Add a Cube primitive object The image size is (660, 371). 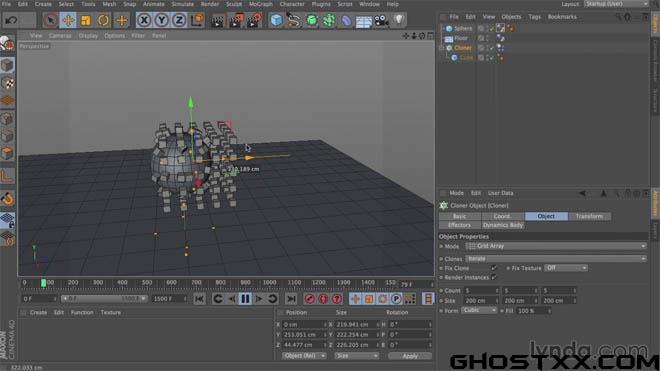click(x=276, y=20)
